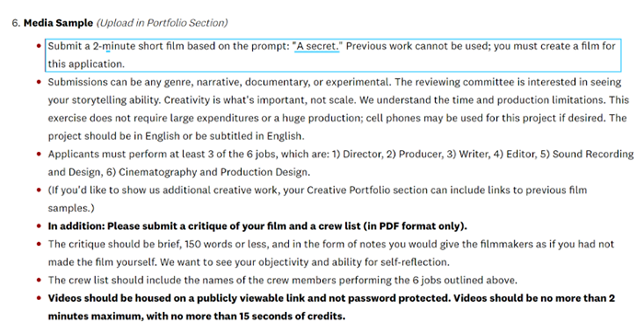Click the underlined "A secret." phrase
This screenshot has width=644, height=334.
[317, 46]
